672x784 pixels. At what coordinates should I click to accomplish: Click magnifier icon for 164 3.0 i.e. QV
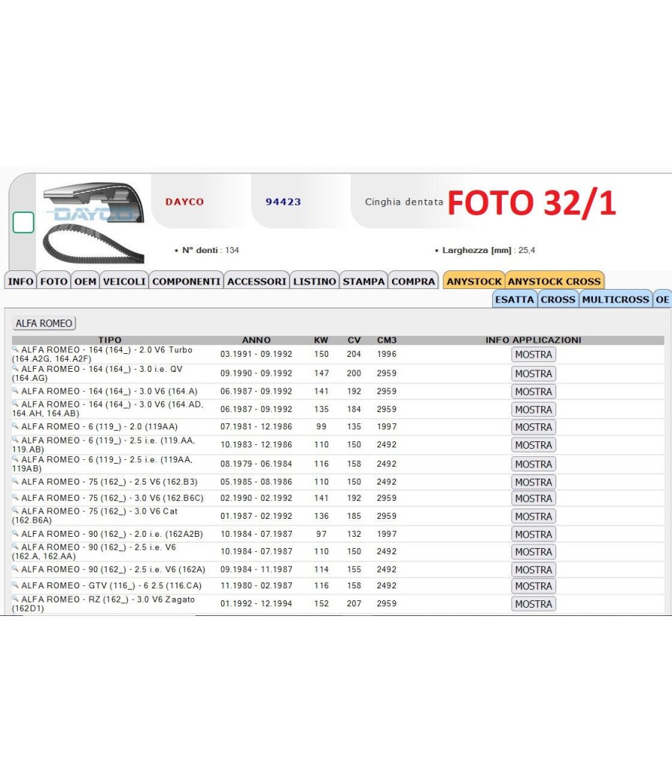coord(16,368)
